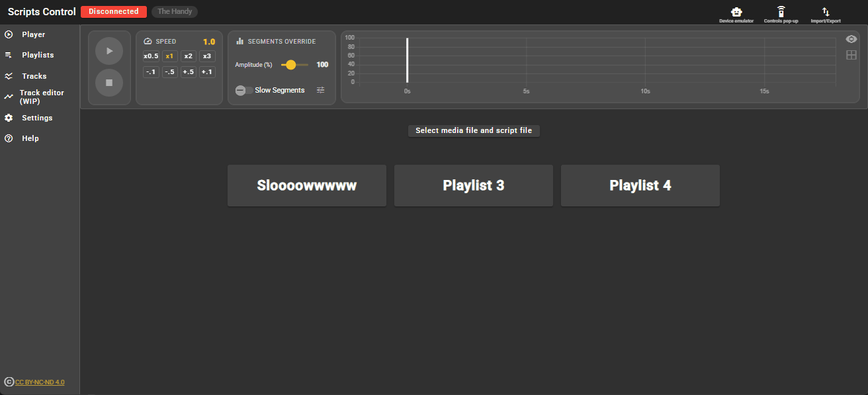
Task: Open the Playlist 4 card
Action: pos(640,186)
